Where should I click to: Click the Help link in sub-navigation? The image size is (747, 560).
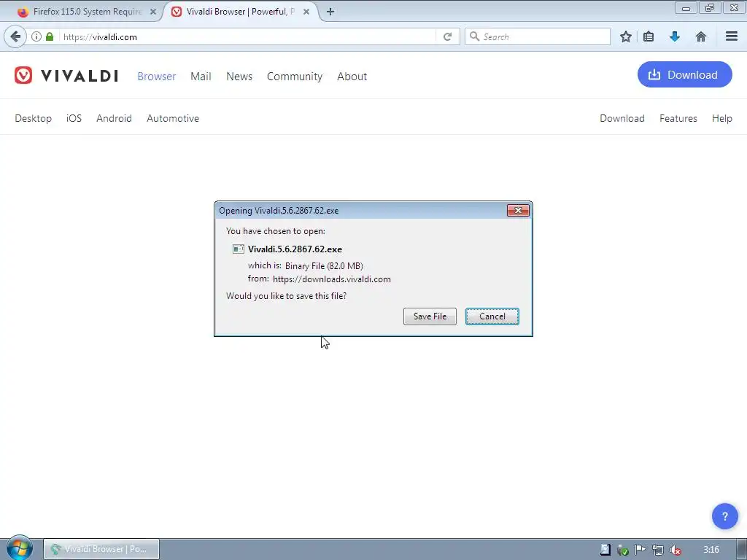point(721,118)
